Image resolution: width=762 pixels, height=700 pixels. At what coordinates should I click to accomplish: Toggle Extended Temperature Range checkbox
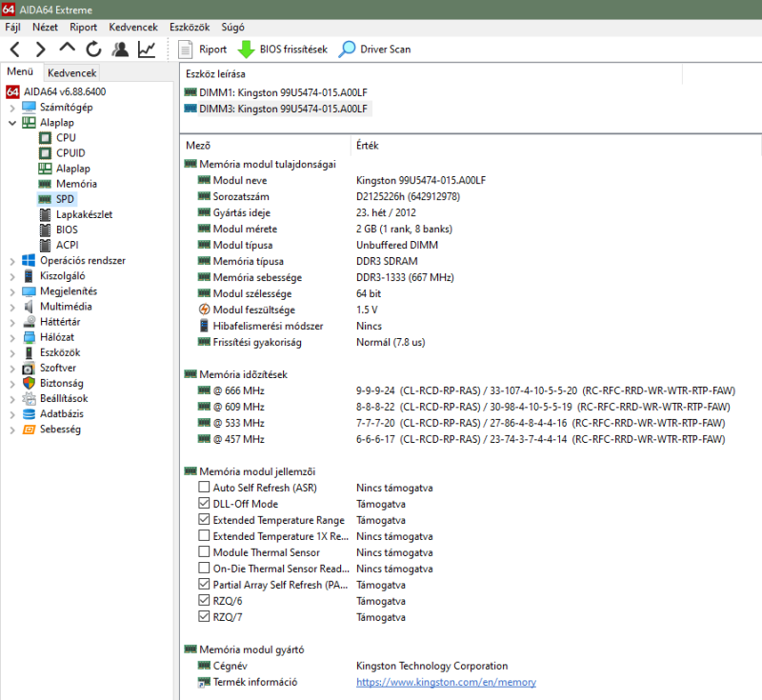[204, 519]
